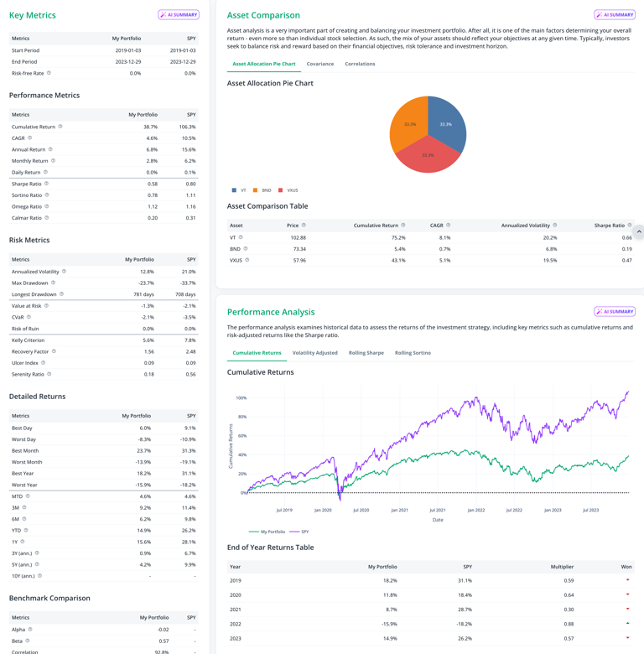Switch to the Correlations tab
644x654 pixels.
360,64
